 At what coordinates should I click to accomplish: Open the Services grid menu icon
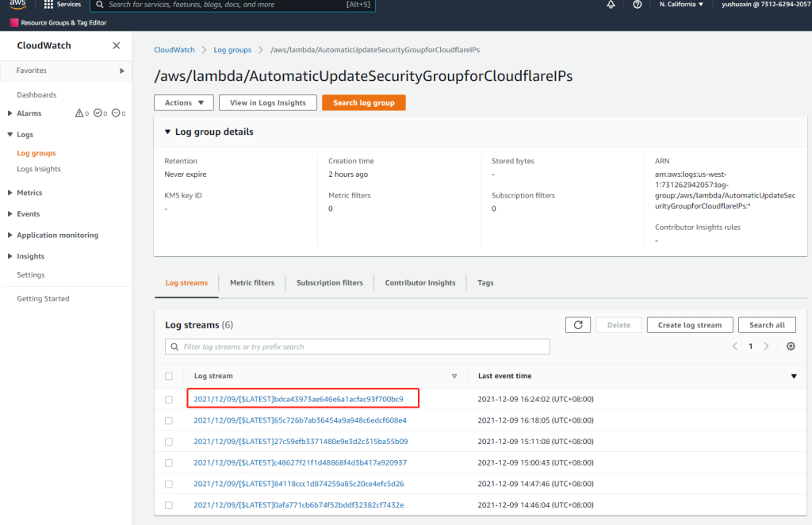coord(48,5)
